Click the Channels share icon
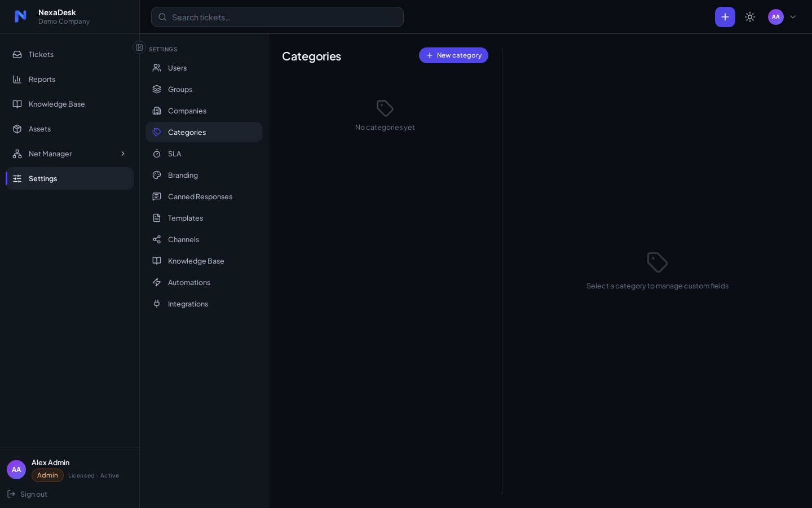 point(157,239)
